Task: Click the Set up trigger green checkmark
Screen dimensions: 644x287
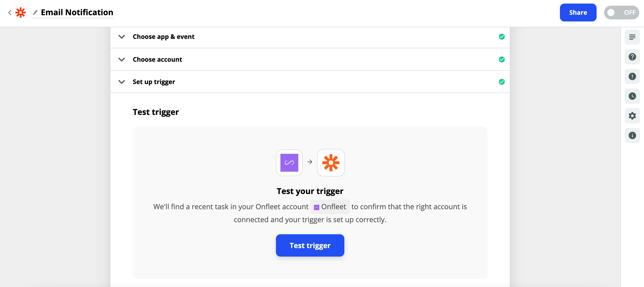Action: tap(502, 82)
